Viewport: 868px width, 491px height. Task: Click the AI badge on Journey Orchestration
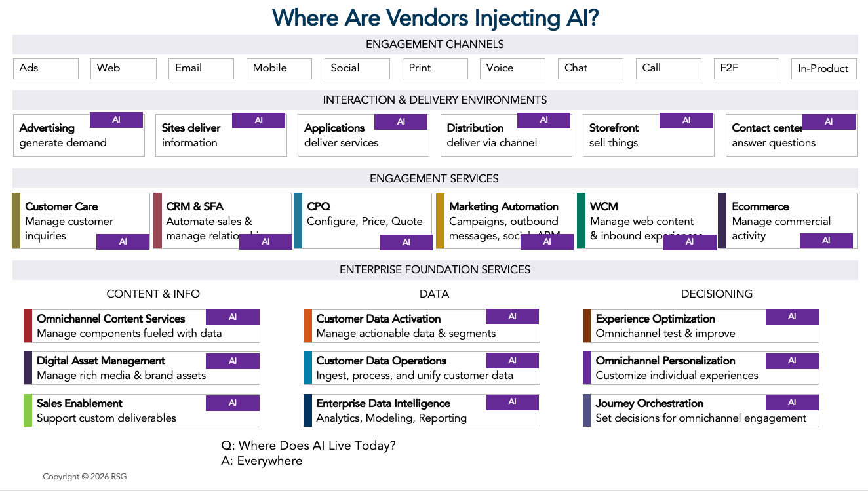792,403
